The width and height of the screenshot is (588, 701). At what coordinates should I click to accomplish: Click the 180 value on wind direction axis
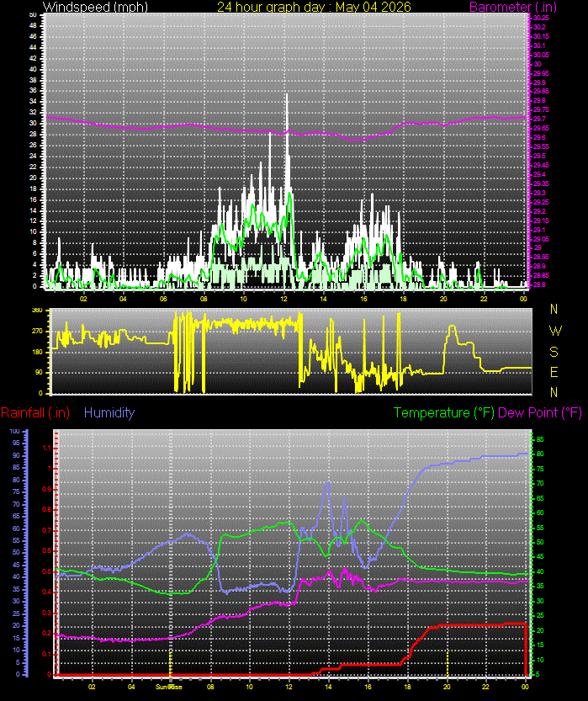pyautogui.click(x=38, y=352)
